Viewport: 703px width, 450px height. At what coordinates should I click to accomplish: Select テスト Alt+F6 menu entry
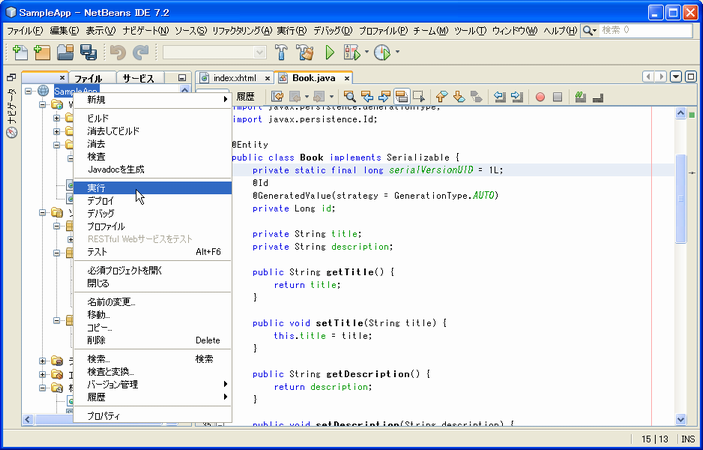(152, 252)
